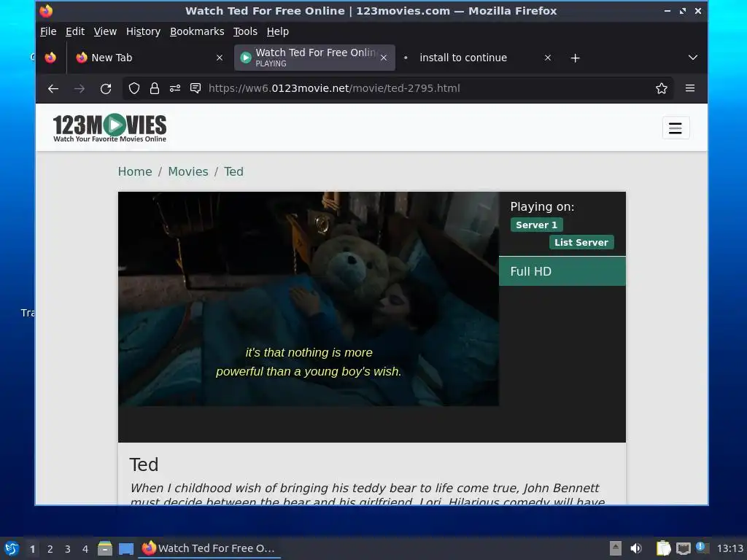Switch to virtual desktop 4
The image size is (747, 560).
point(85,549)
